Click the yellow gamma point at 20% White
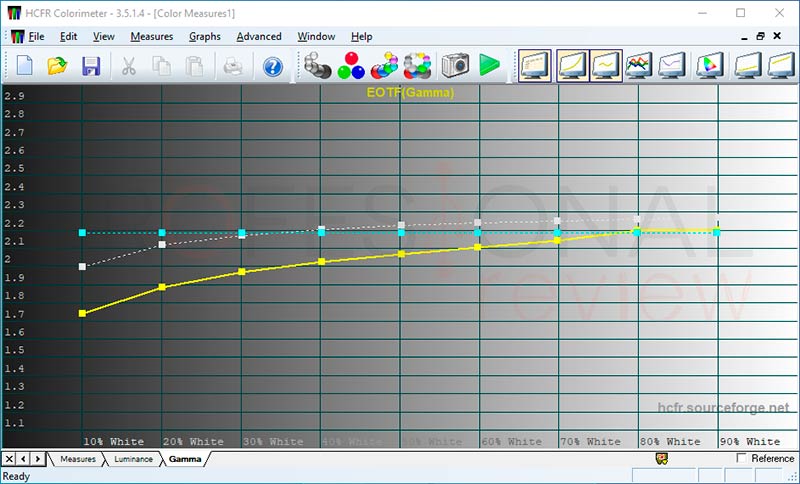 click(x=162, y=287)
